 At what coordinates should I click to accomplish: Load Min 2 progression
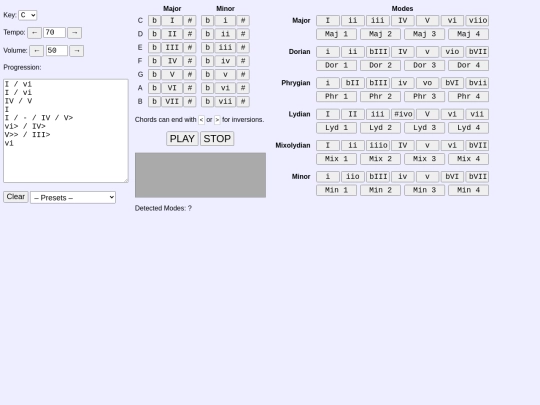[x=381, y=190]
